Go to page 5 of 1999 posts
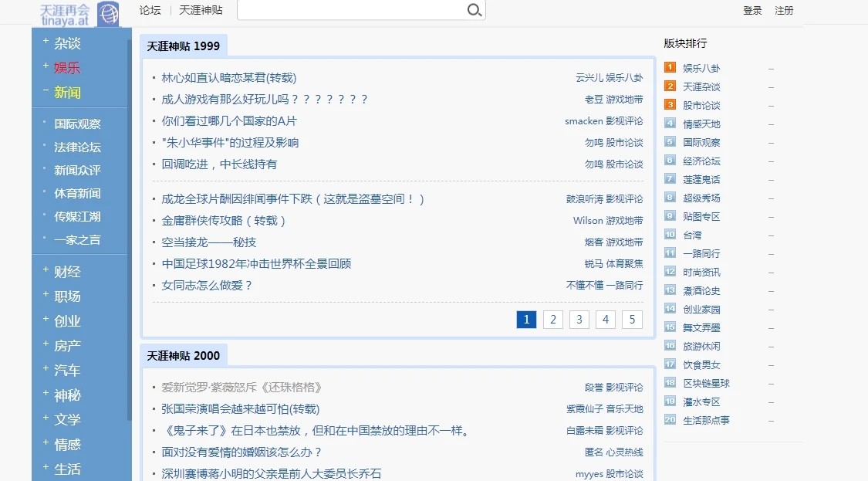 pos(632,320)
